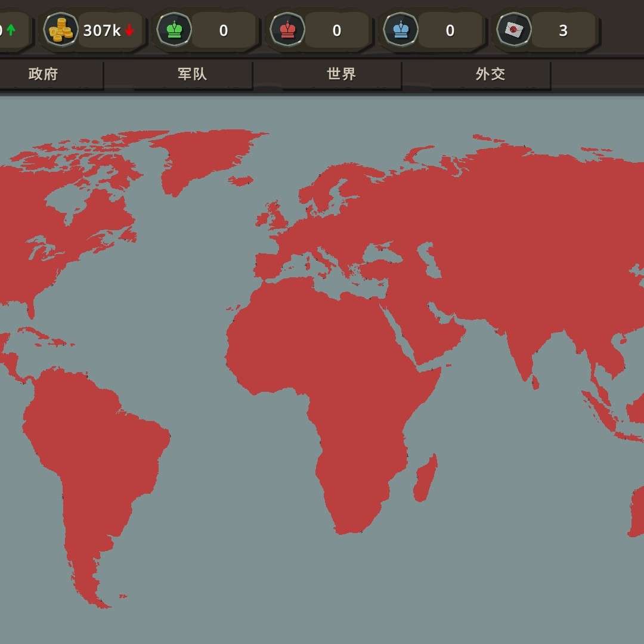Click the red crown icon
644x644 pixels.
[x=287, y=29]
